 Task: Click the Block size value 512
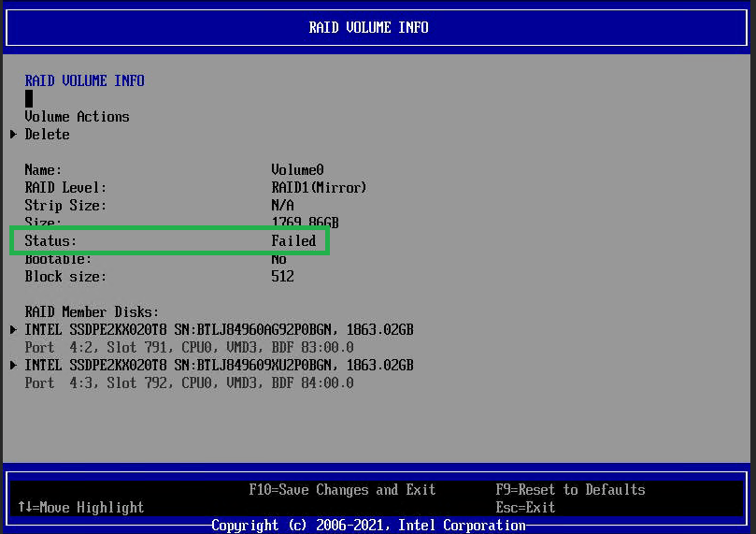click(x=282, y=277)
